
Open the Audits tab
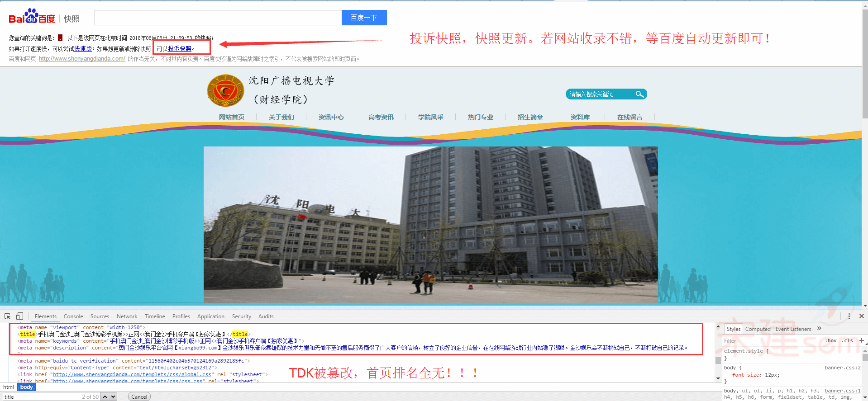pyautogui.click(x=266, y=316)
